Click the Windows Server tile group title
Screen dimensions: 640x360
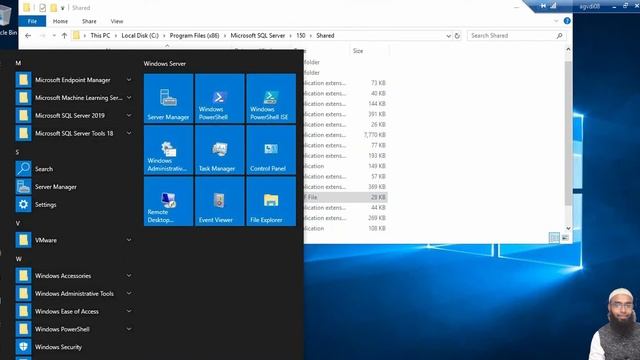[164, 64]
